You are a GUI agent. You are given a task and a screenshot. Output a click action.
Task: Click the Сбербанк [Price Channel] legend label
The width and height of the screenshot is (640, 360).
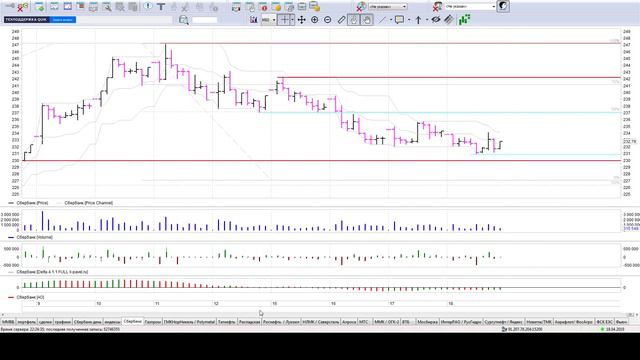coord(89,203)
